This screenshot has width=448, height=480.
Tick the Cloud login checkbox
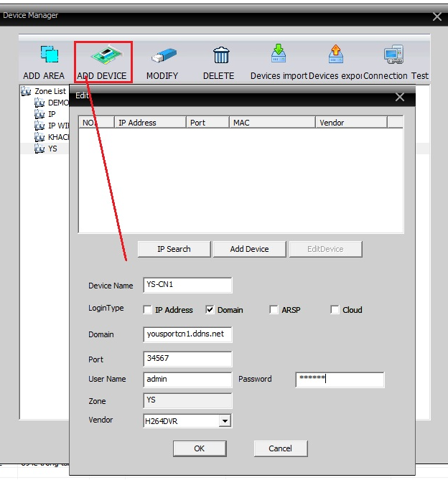(x=335, y=310)
